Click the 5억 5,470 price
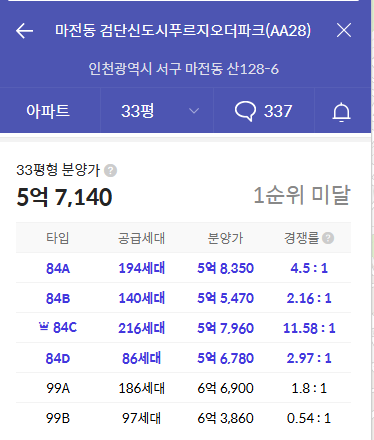The image size is (374, 440). (x=225, y=298)
